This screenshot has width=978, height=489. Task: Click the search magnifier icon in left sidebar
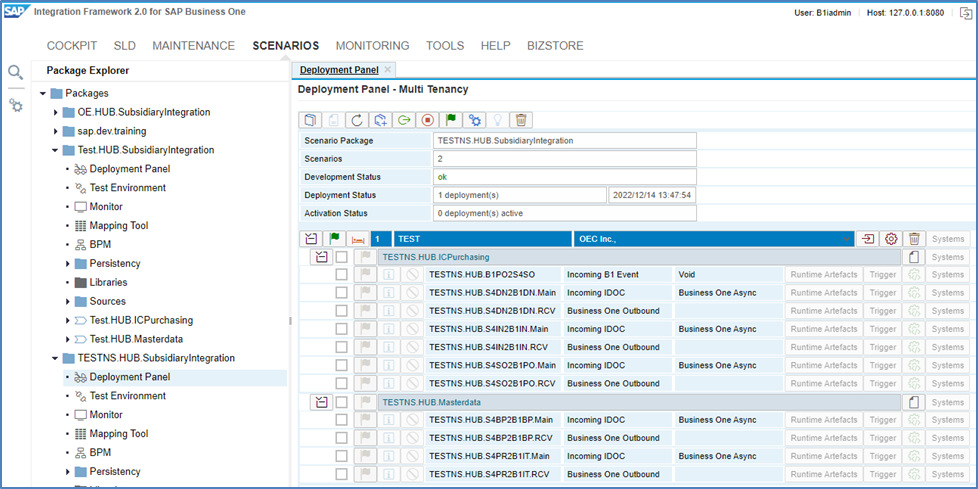(15, 72)
